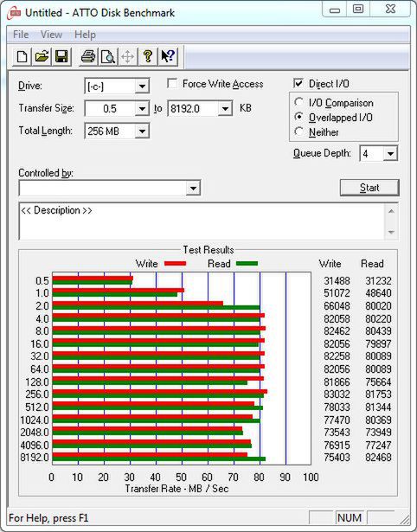Open Print Preview from the toolbar
The image size is (417, 532).
pyautogui.click(x=108, y=56)
